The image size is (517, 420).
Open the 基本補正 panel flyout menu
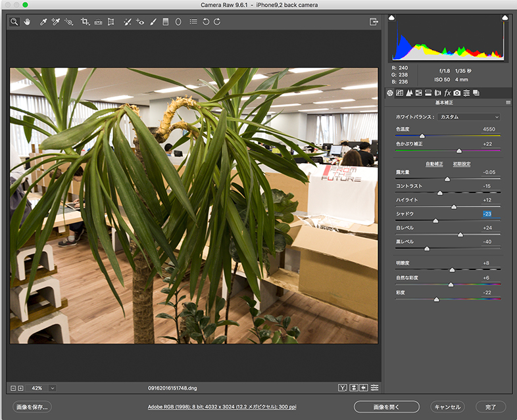508,103
